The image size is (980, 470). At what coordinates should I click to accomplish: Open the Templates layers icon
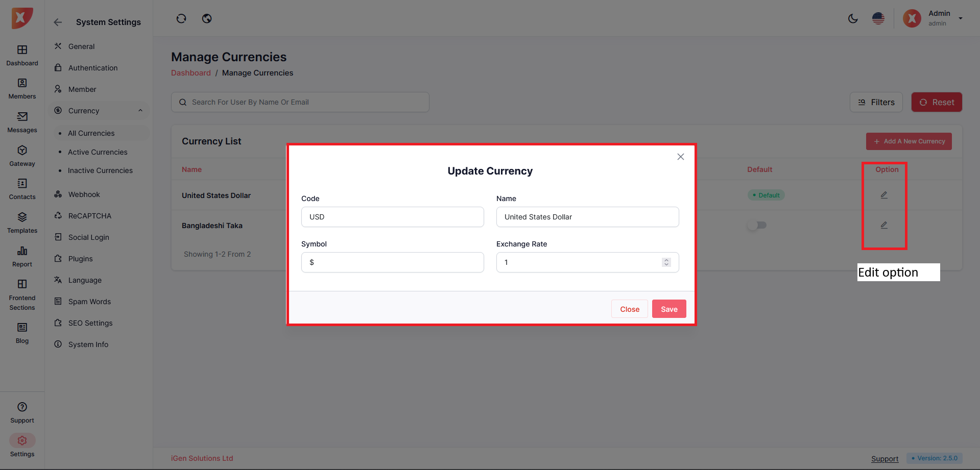point(22,217)
